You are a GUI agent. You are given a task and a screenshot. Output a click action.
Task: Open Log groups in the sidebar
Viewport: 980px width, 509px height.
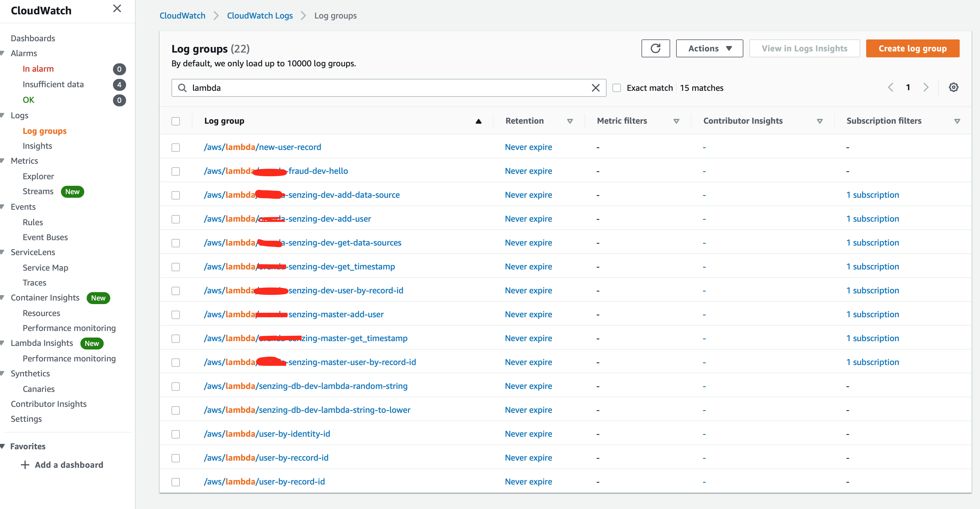45,131
